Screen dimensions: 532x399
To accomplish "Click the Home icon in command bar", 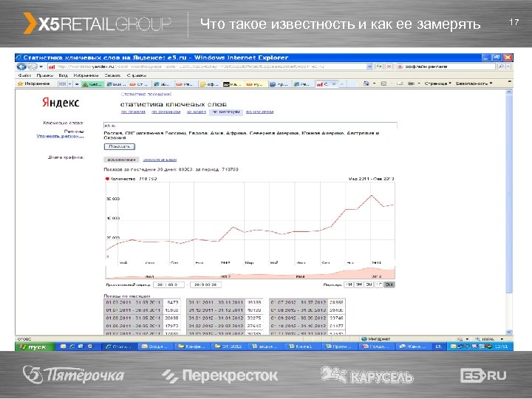I will tap(366, 83).
